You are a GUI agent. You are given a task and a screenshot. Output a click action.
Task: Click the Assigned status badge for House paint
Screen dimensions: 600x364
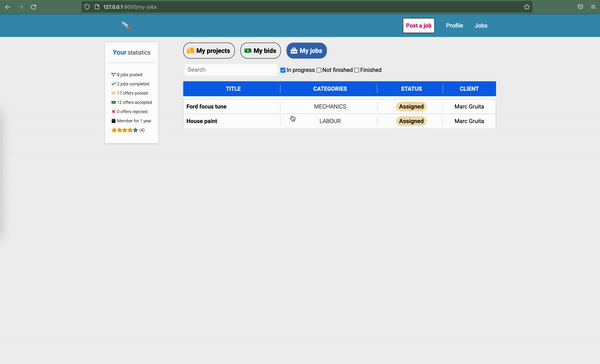(x=411, y=121)
